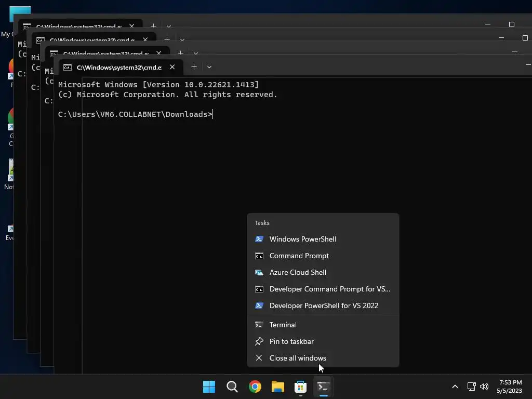Click the Azure Cloud Shell icon
The image size is (532, 399).
tap(259, 272)
